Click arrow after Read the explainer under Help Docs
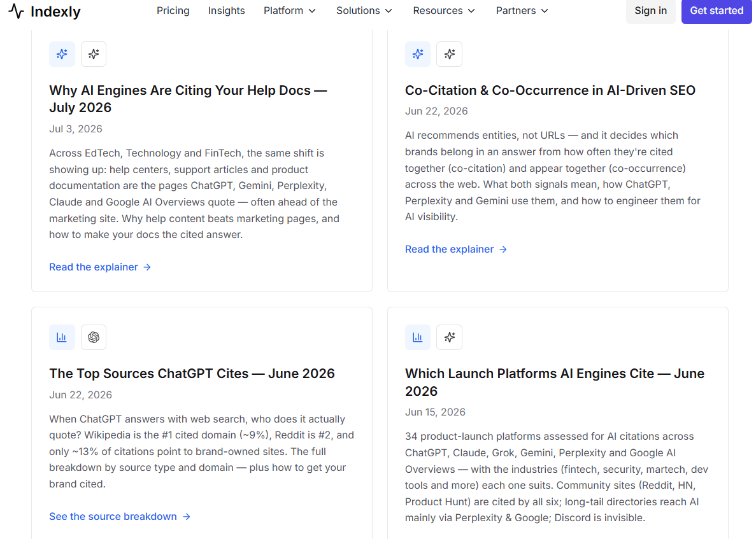This screenshot has width=756, height=539. 148,267
